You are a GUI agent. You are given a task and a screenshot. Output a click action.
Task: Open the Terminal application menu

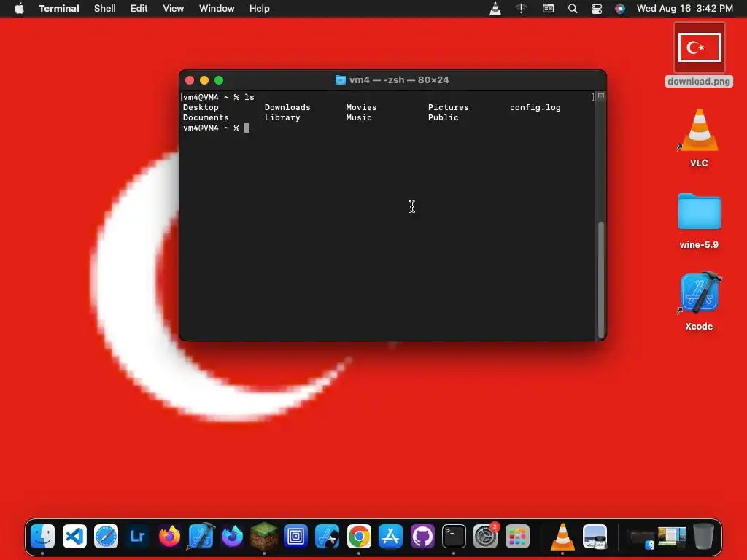[59, 9]
